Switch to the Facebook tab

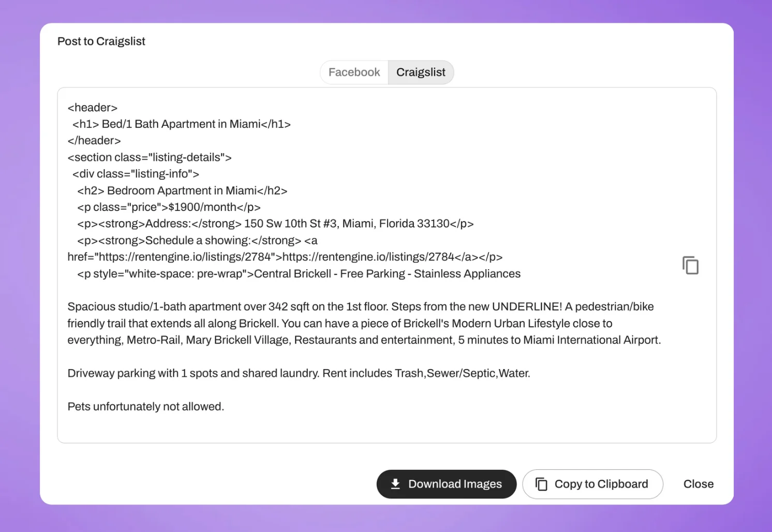pyautogui.click(x=354, y=72)
